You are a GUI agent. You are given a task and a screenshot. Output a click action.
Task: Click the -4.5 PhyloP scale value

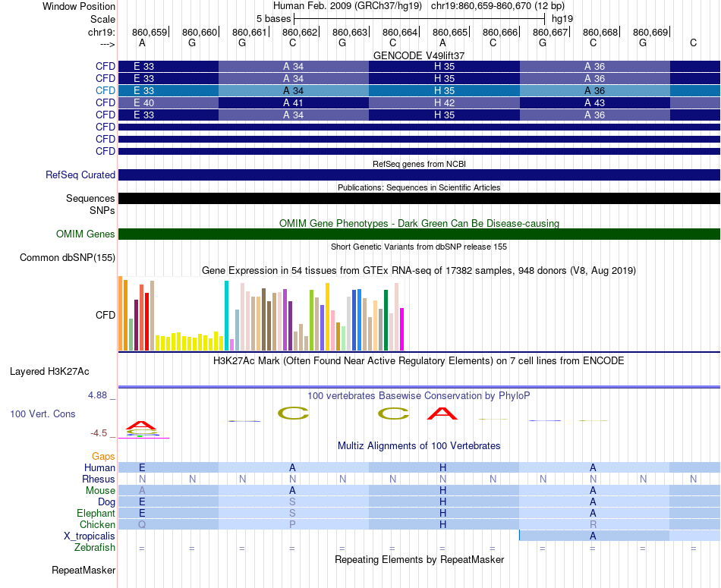tap(99, 433)
